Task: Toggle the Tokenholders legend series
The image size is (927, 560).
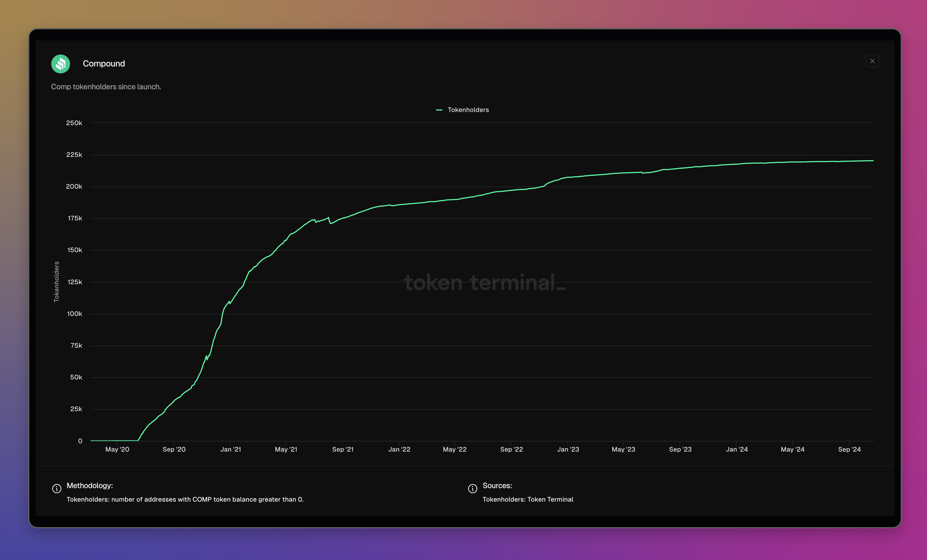Action: pos(462,110)
